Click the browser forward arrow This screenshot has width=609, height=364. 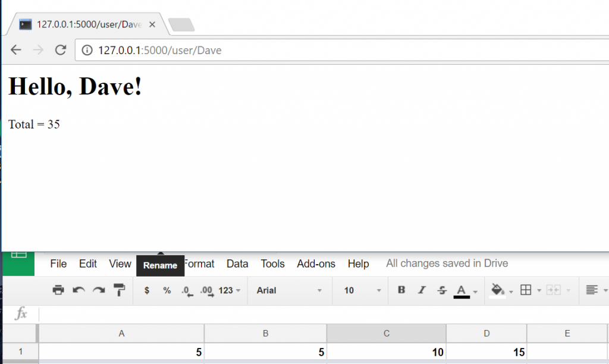pos(38,50)
